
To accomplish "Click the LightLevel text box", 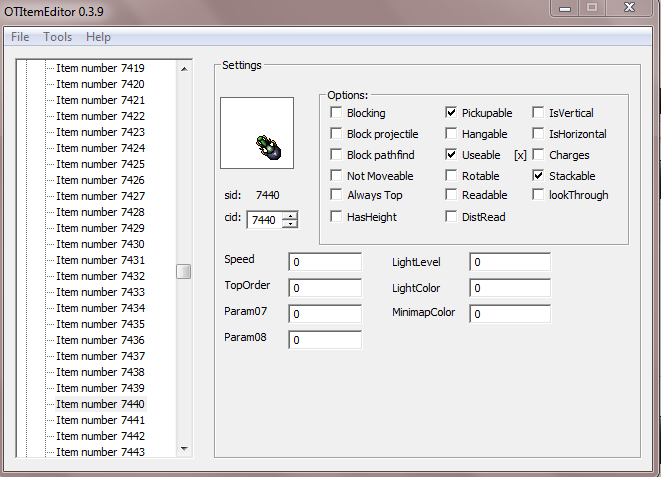I will coord(509,262).
